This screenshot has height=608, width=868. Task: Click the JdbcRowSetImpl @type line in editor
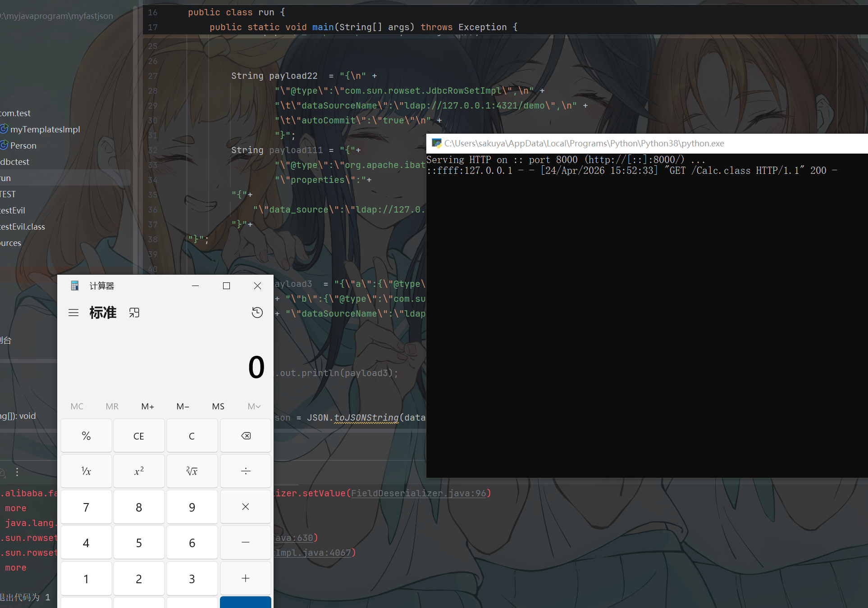[410, 91]
